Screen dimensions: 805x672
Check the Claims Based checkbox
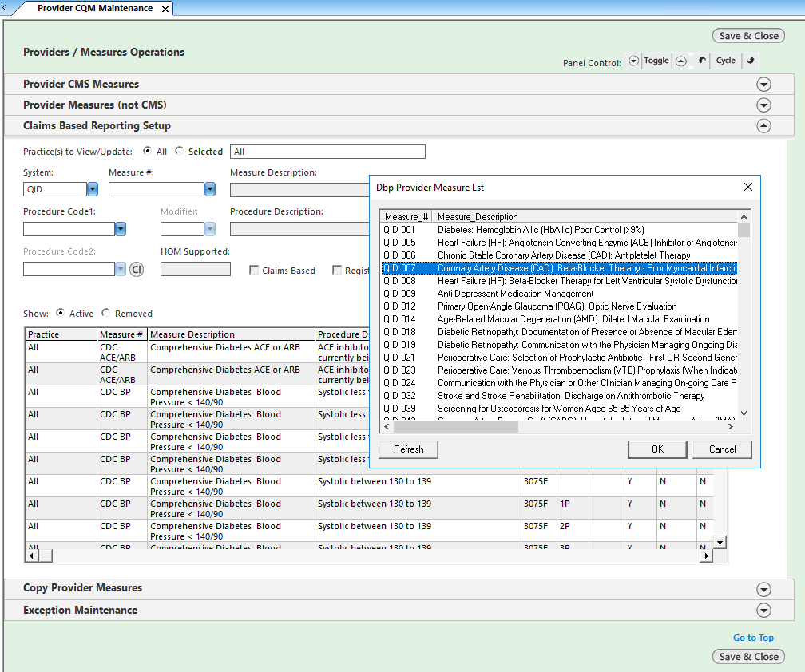click(254, 270)
